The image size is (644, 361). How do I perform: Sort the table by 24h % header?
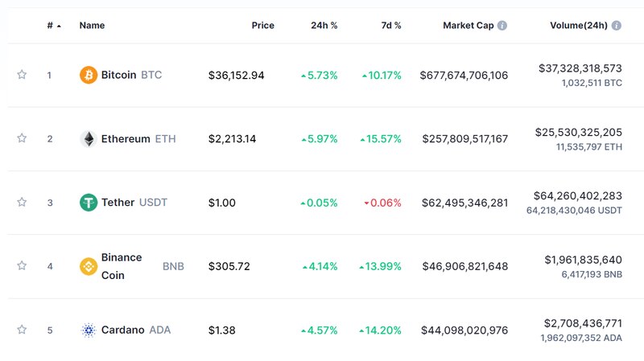[324, 26]
